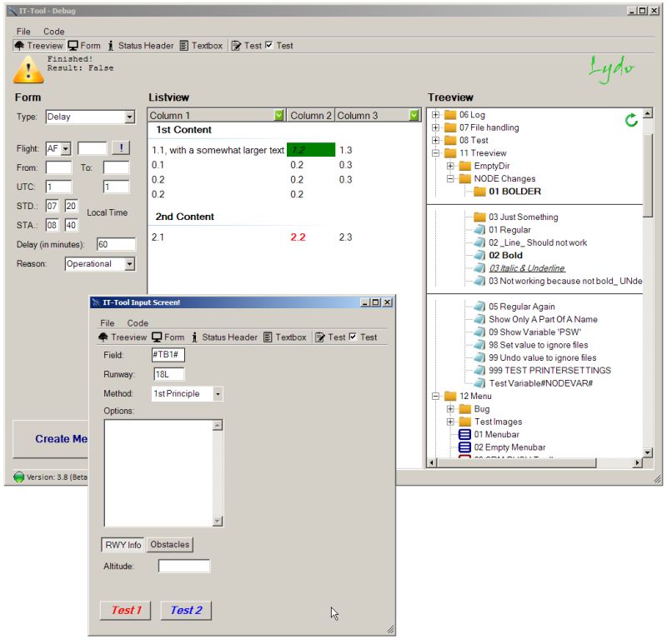Expand the 07 File handling node
Screen dimensions: 667x644
tap(435, 127)
